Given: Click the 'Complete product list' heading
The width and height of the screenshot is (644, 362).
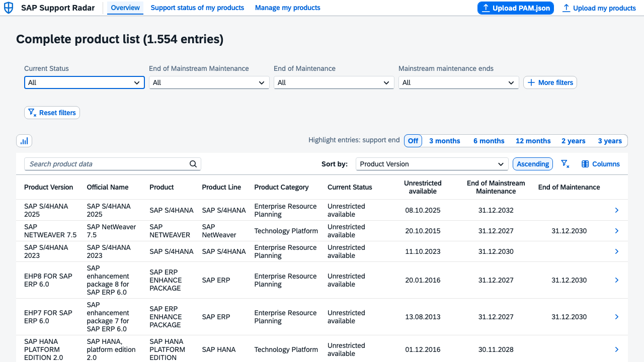Looking at the screenshot, I should 120,39.
